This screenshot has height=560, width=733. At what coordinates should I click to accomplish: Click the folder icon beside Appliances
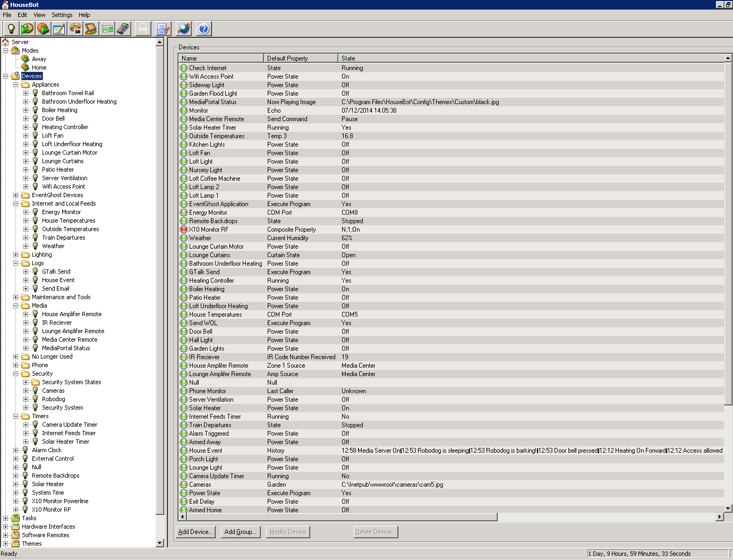pyautogui.click(x=25, y=84)
